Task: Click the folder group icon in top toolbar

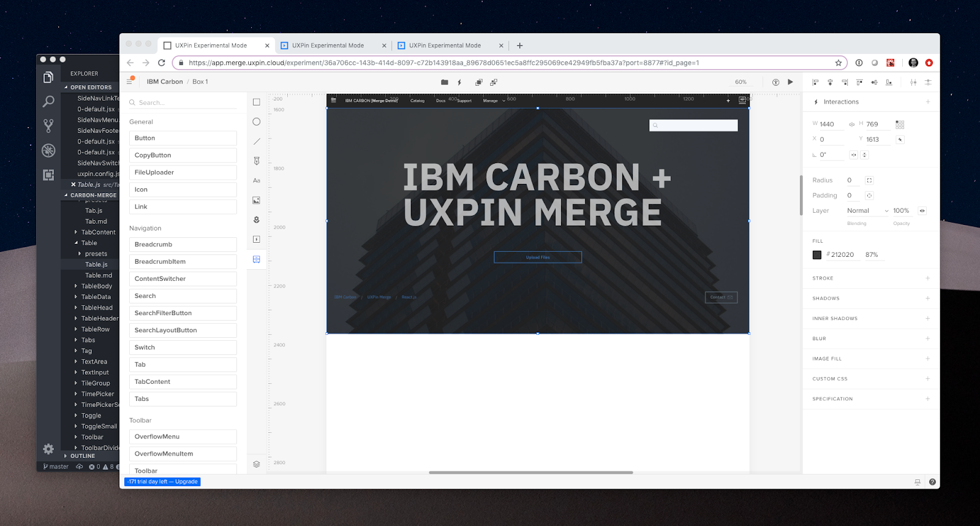Action: [x=445, y=82]
